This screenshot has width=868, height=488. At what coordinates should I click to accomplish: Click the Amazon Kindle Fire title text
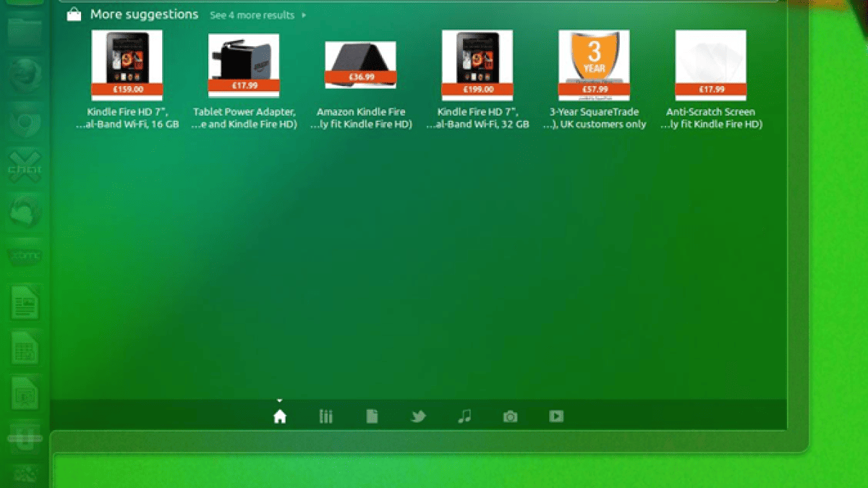tap(361, 118)
